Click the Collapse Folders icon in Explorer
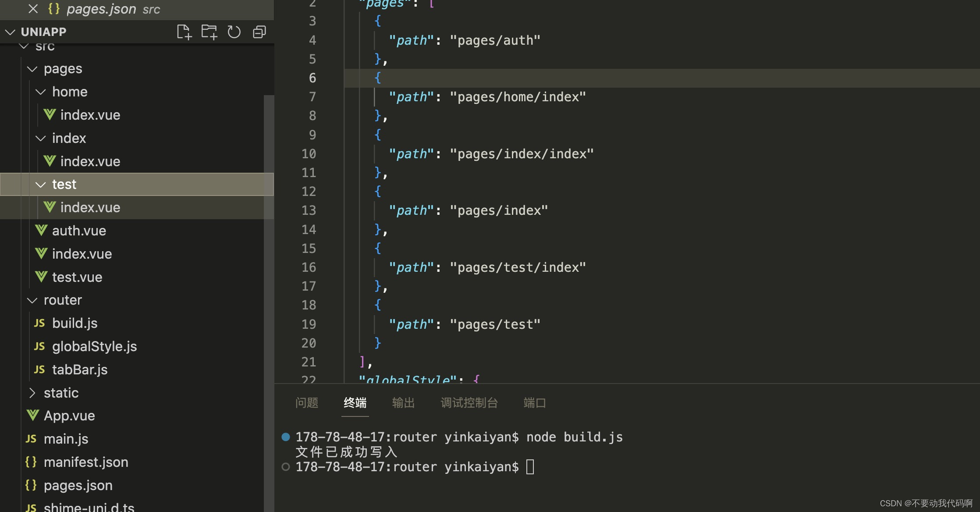 (x=259, y=32)
